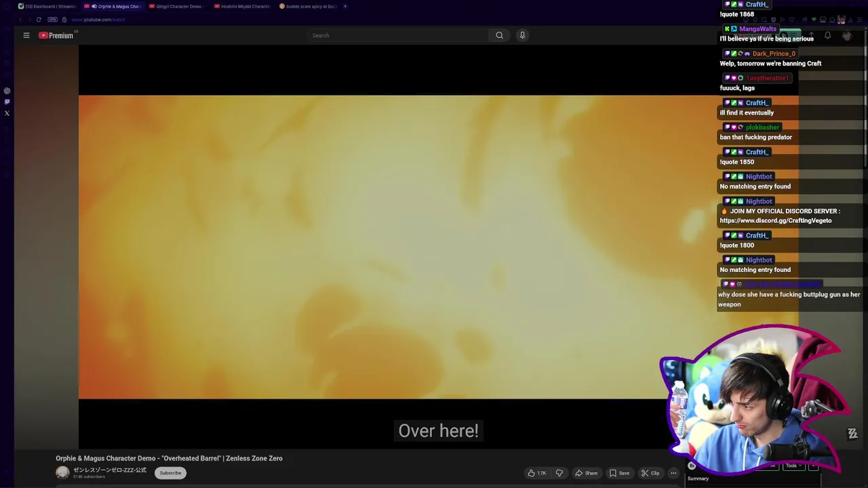
Task: Click the video player frame showing 'Over here!'
Action: coord(438,247)
